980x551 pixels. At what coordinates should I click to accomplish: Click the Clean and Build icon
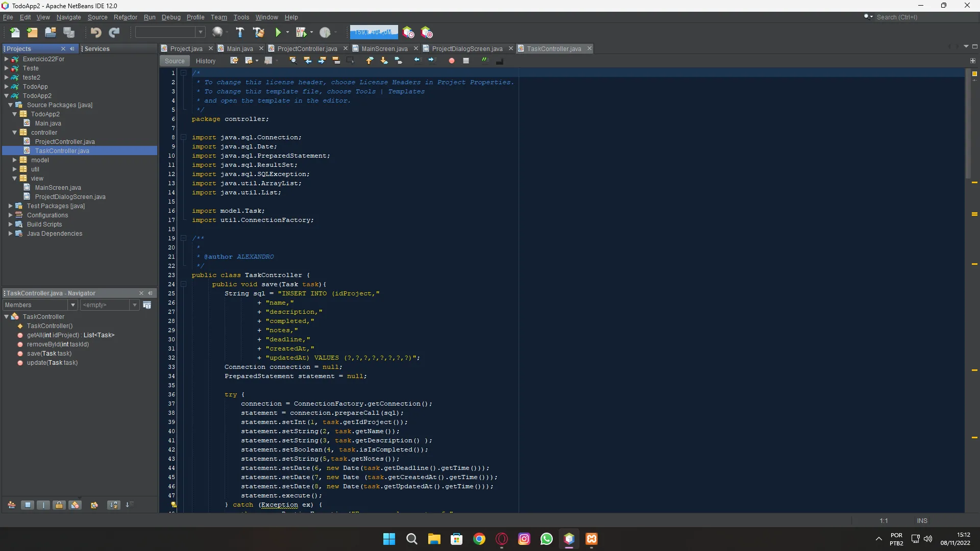258,32
